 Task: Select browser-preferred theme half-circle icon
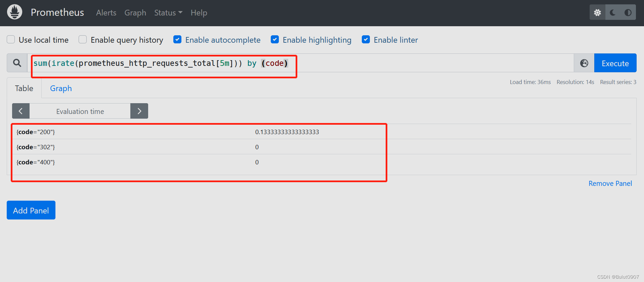[x=628, y=12]
